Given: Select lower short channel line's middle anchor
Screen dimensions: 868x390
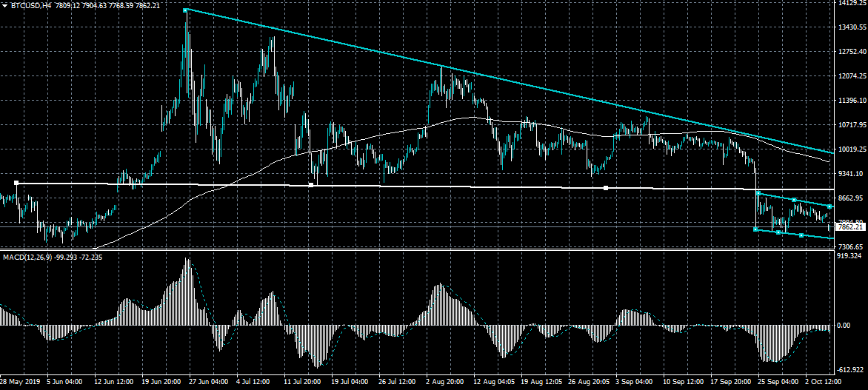Looking at the screenshot, I should (778, 232).
